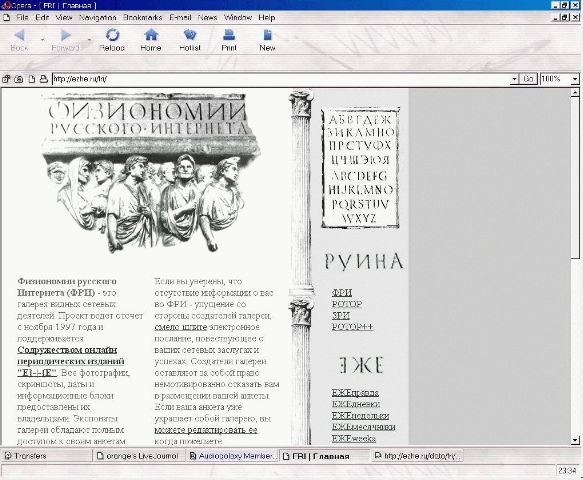Open Содружеством онлайн периодических изданий link

point(71,361)
